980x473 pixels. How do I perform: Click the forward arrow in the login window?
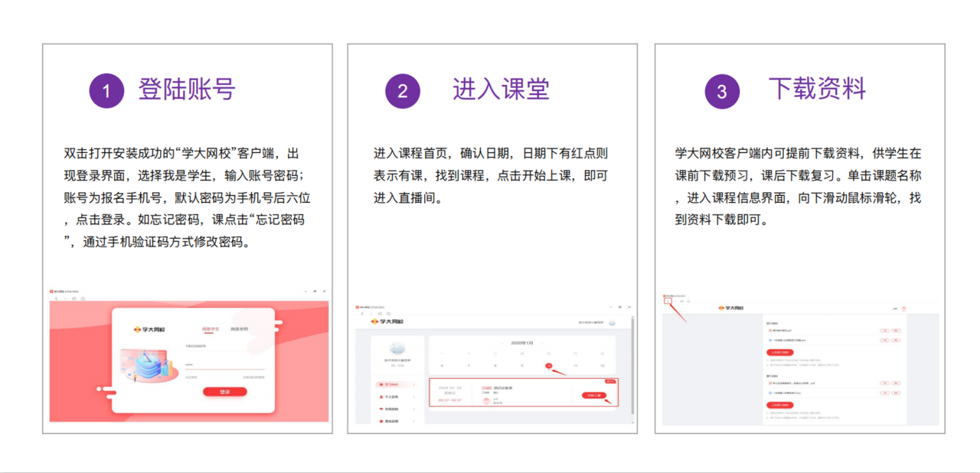(65, 298)
